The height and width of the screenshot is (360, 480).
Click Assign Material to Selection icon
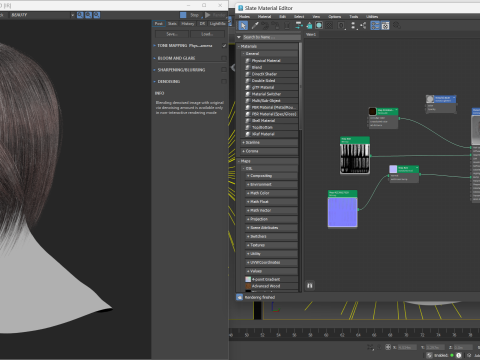[x=275, y=25]
